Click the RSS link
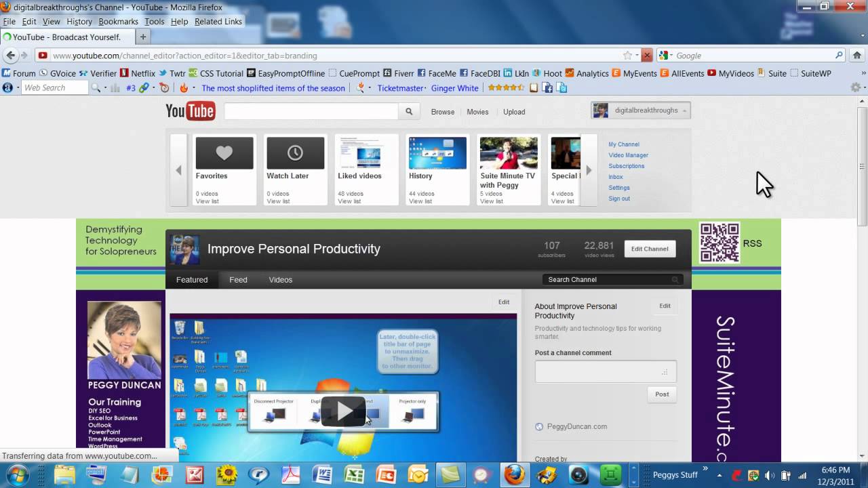 tap(752, 243)
